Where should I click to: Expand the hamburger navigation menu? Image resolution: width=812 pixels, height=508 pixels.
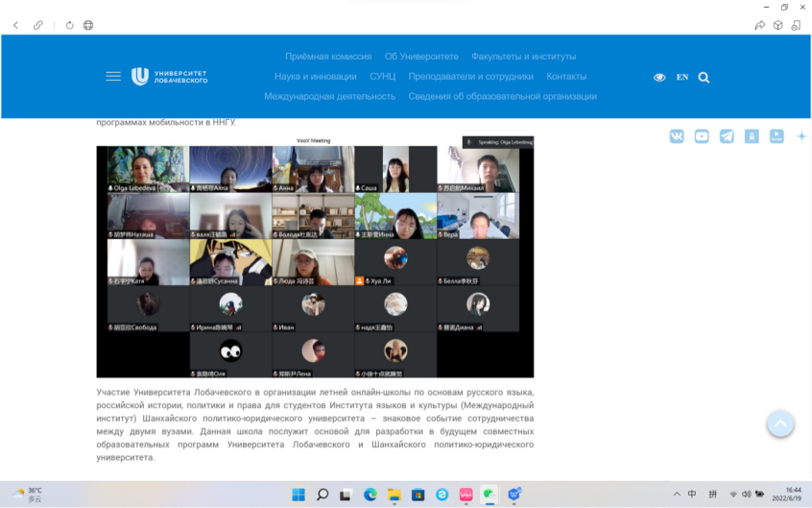[113, 76]
